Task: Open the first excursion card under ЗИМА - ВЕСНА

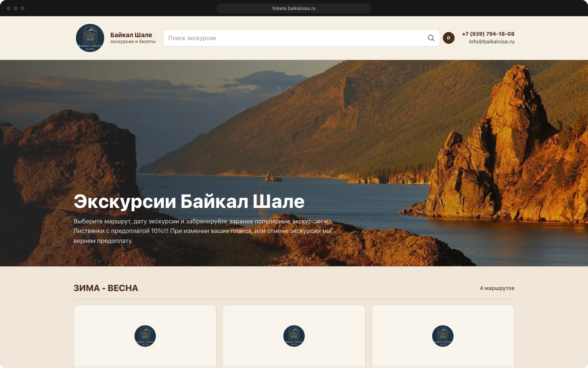Action: click(x=145, y=336)
